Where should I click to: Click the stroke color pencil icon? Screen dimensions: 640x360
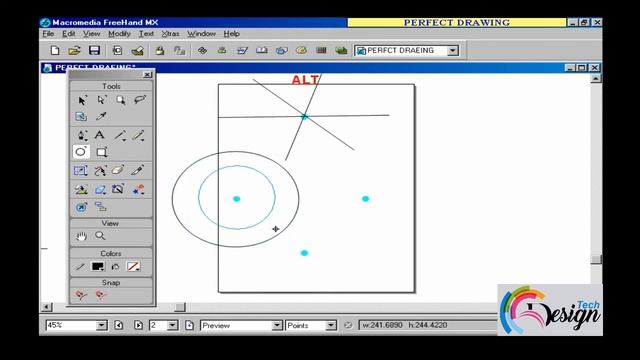pos(80,267)
